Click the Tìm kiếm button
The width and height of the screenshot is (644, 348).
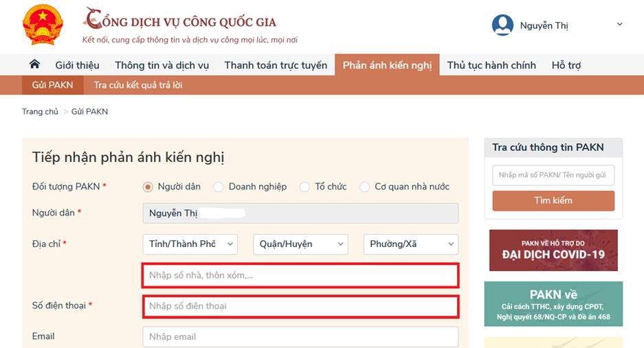[x=553, y=200]
